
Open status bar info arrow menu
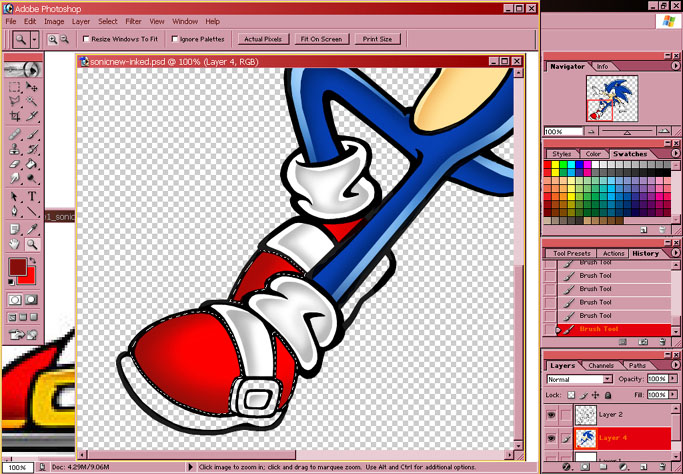point(190,467)
